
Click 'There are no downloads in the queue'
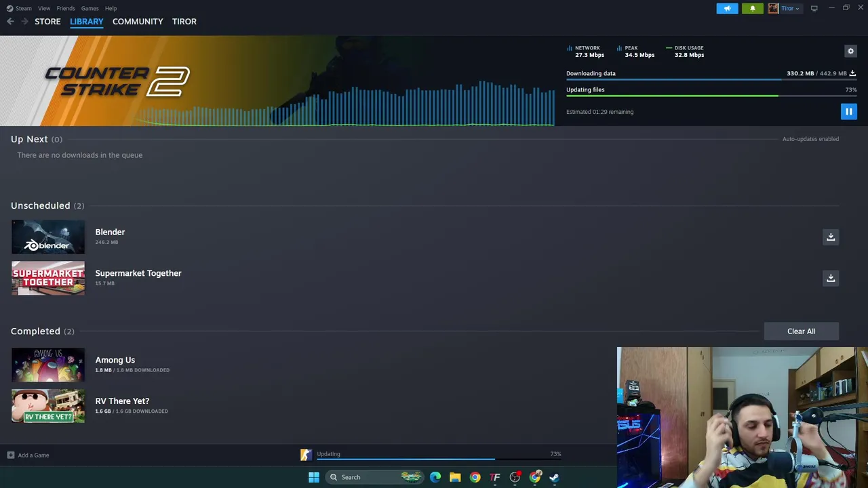click(x=79, y=155)
